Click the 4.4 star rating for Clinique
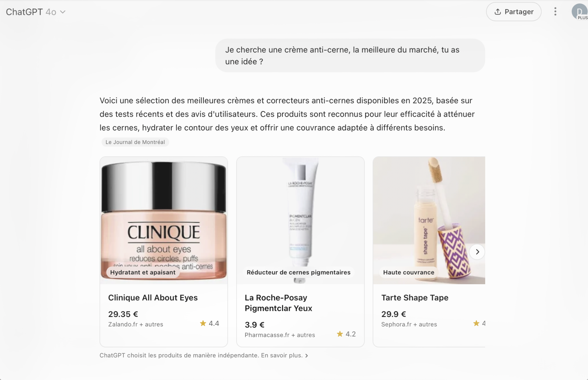The width and height of the screenshot is (588, 380). coord(209,323)
